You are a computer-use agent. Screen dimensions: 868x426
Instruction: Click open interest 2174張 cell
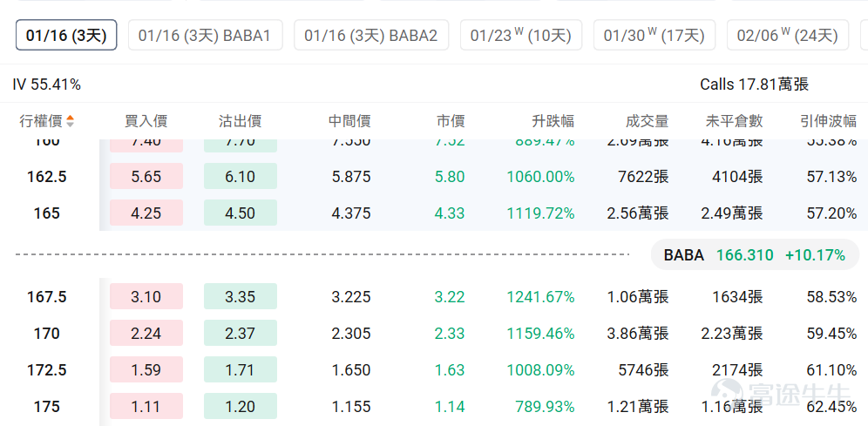click(737, 369)
